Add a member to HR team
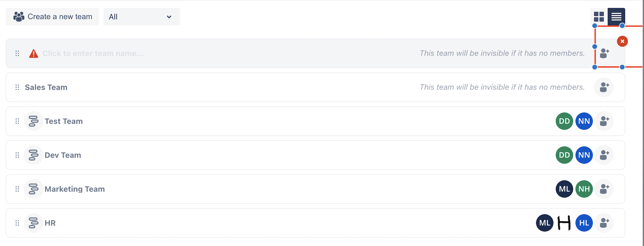This screenshot has height=246, width=644. (604, 223)
